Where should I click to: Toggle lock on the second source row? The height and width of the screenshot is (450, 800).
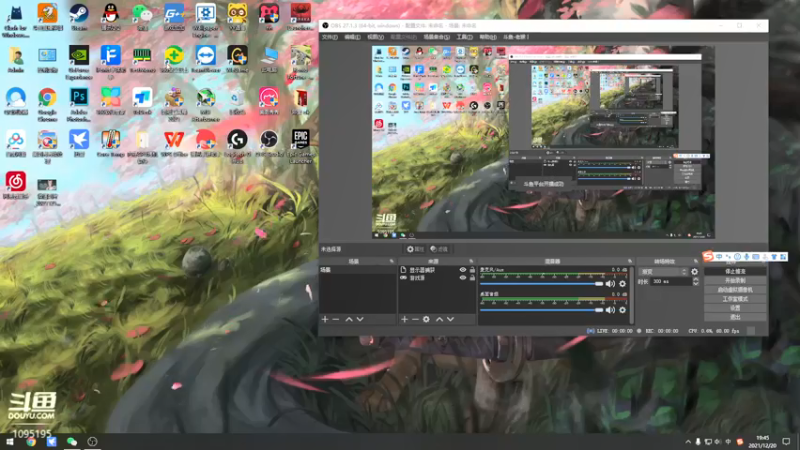pyautogui.click(x=472, y=278)
